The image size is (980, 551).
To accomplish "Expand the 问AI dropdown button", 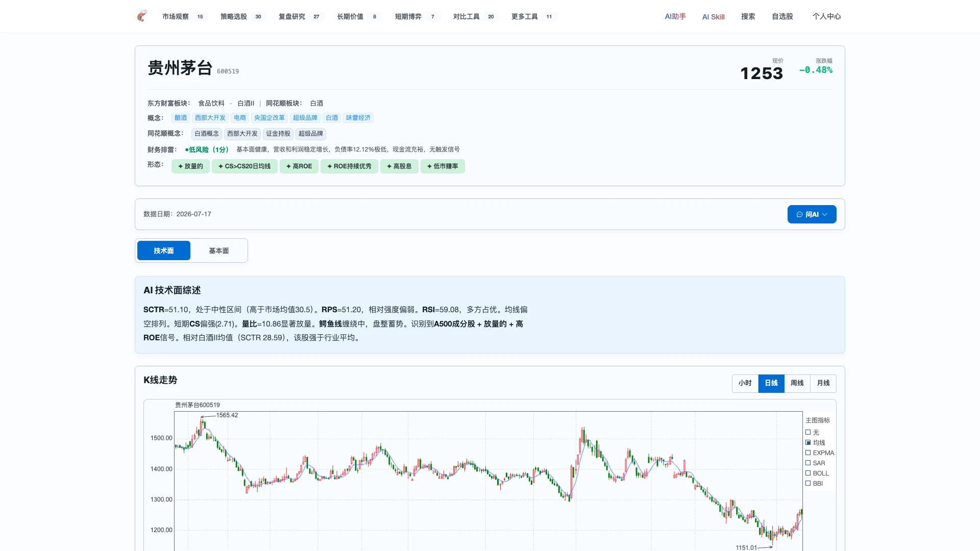I will (812, 214).
